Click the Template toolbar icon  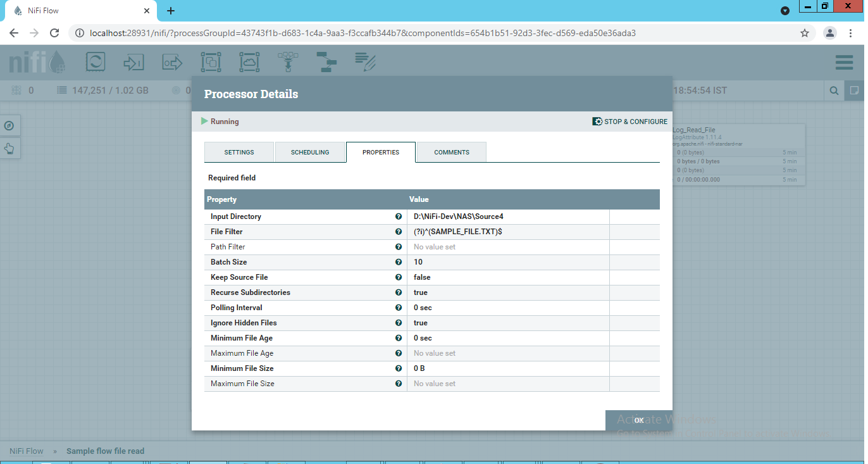[326, 62]
